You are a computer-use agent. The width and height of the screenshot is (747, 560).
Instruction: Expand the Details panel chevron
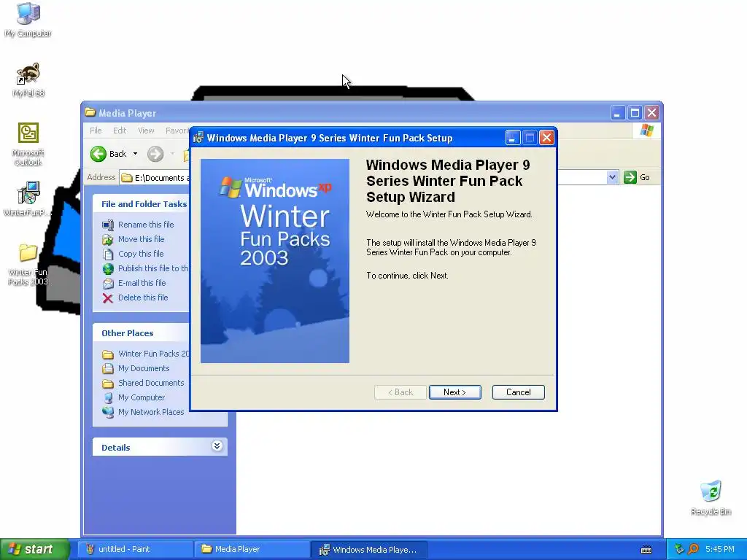(217, 446)
